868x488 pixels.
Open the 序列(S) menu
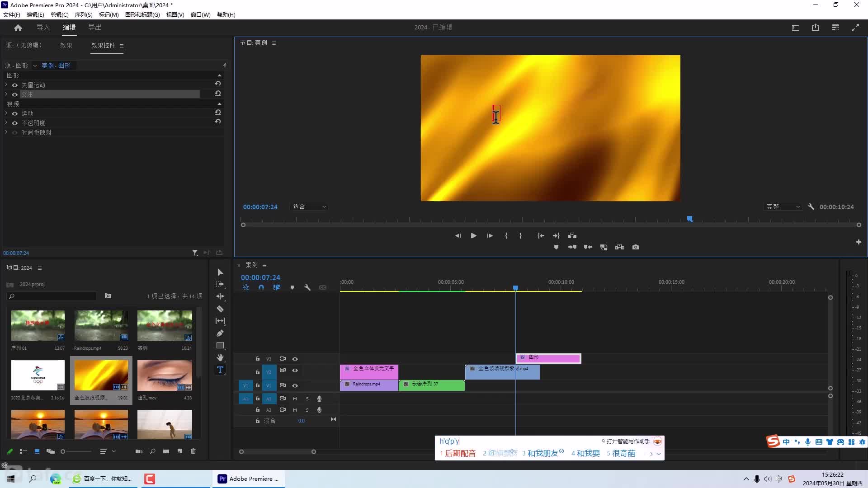tap(84, 14)
